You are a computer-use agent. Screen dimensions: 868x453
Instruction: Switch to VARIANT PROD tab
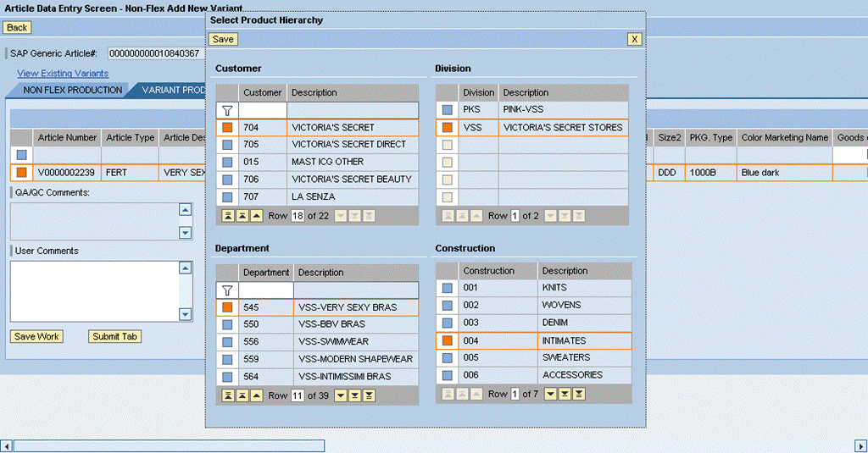coord(171,90)
